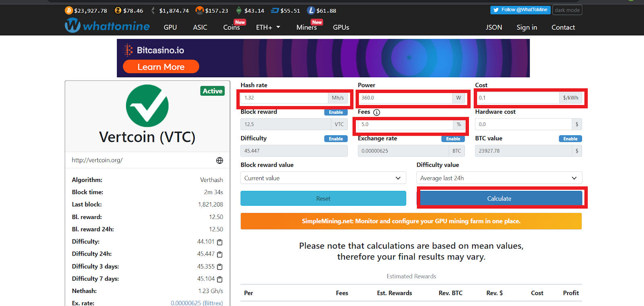Open the Contact page
The image size is (644, 306).
[563, 27]
